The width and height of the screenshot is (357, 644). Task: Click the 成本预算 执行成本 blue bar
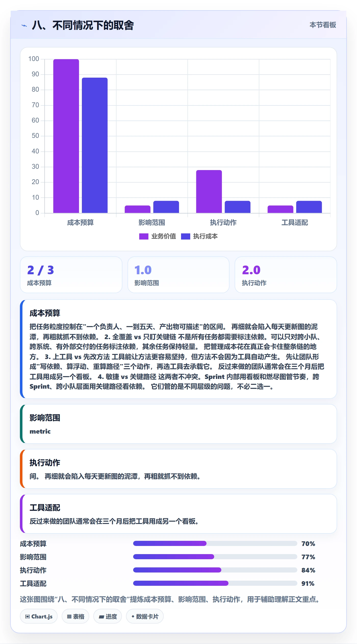pyautogui.click(x=95, y=145)
